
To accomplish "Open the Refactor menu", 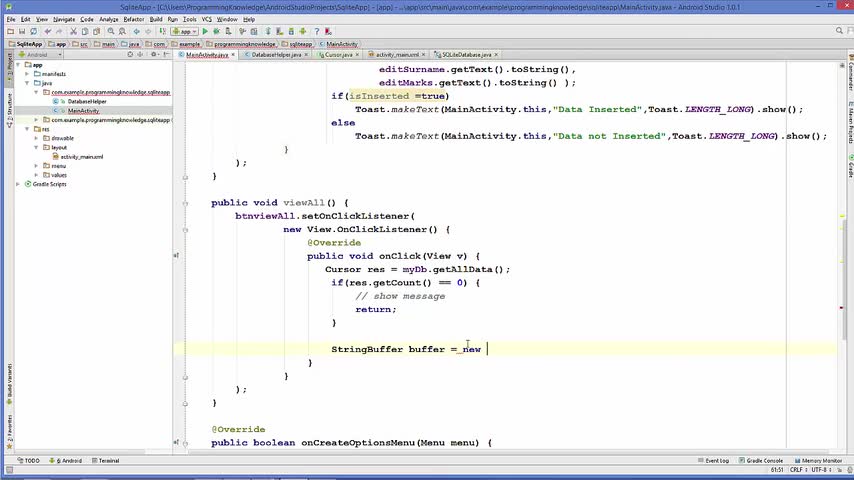I will coord(133,19).
